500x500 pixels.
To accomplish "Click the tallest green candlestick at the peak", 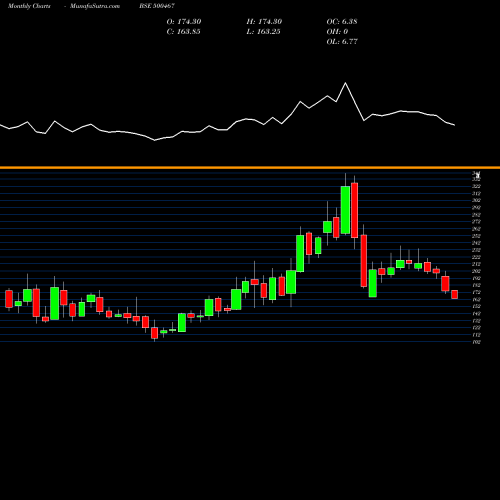I will pyautogui.click(x=345, y=210).
